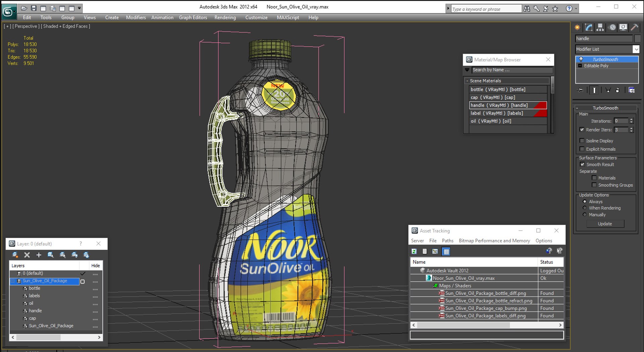Image resolution: width=644 pixels, height=352 pixels.
Task: Open the Utilities hammer panel tab
Action: click(634, 28)
